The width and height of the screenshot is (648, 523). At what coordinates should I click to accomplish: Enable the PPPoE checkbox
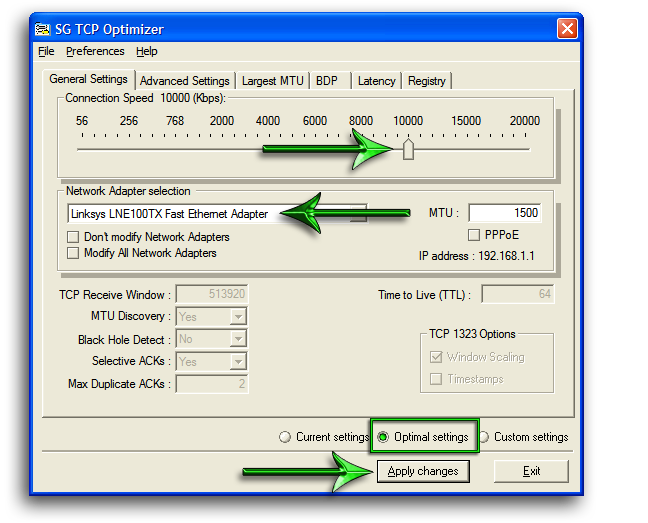(x=474, y=235)
